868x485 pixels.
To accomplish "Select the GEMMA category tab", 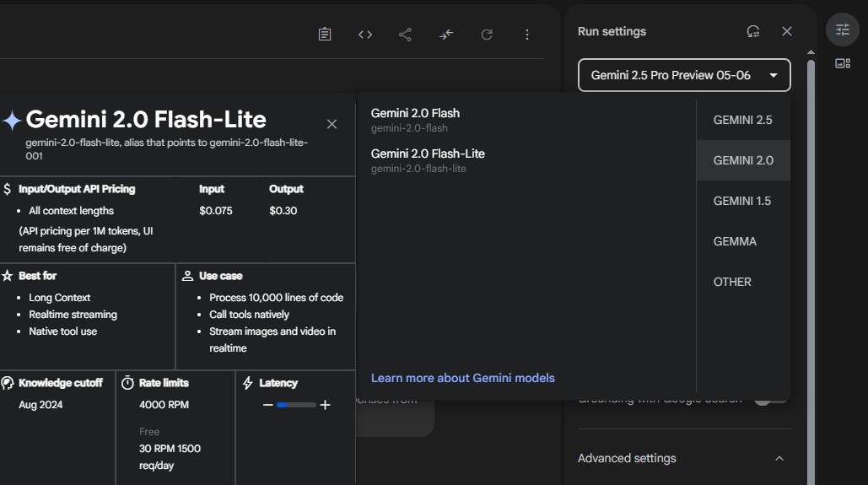I will (743, 241).
